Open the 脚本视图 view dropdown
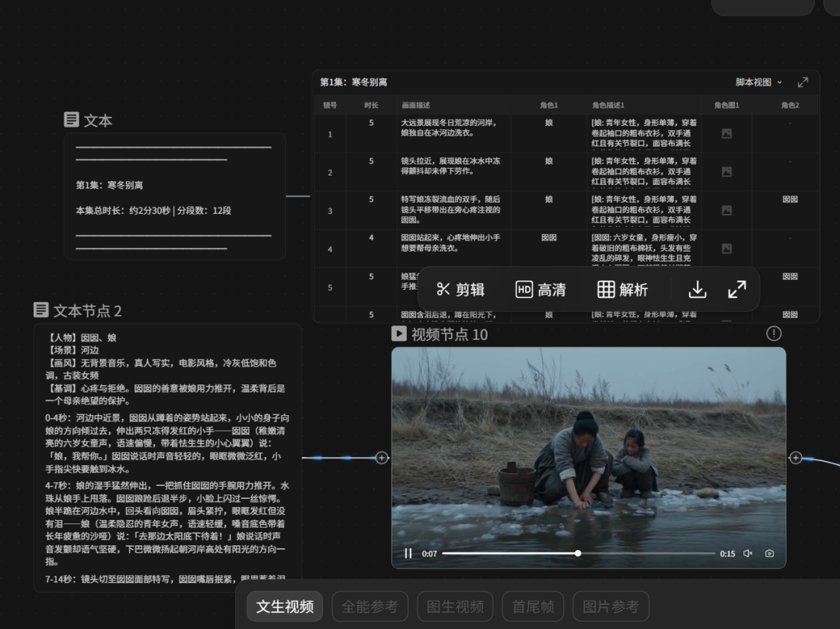This screenshot has height=629, width=840. pyautogui.click(x=758, y=82)
